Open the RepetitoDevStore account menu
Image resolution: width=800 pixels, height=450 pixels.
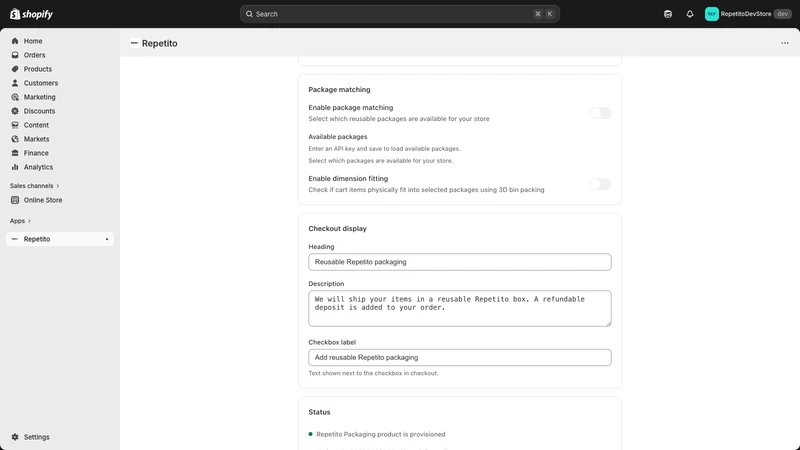click(747, 14)
